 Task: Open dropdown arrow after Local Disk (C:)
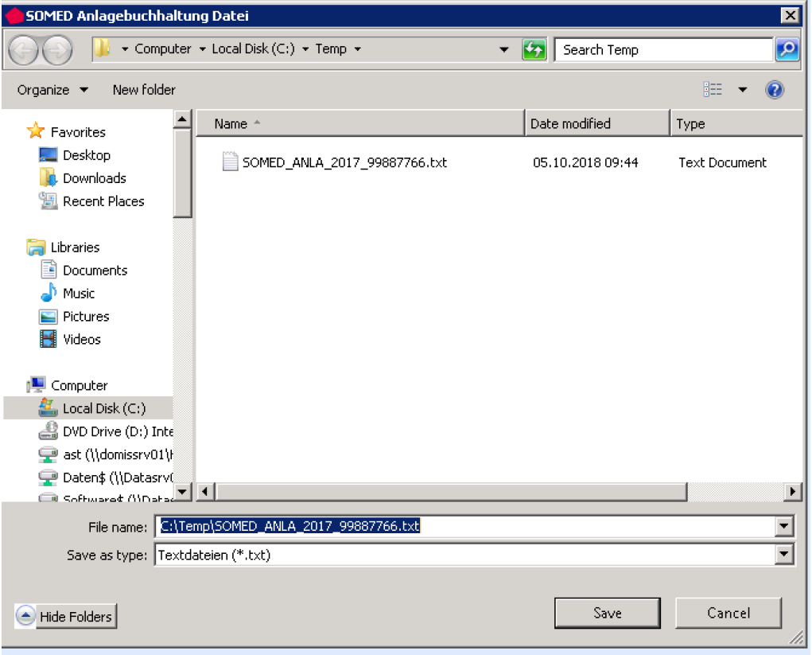tap(305, 49)
